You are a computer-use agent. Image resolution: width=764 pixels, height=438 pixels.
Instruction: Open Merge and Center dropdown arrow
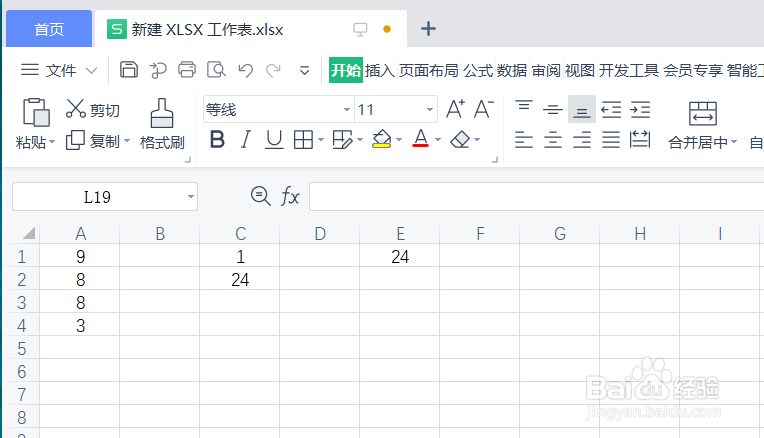[734, 142]
